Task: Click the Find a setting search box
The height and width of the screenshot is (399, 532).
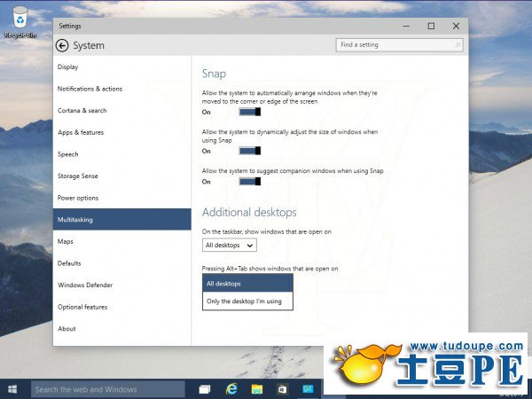Action: (x=399, y=45)
